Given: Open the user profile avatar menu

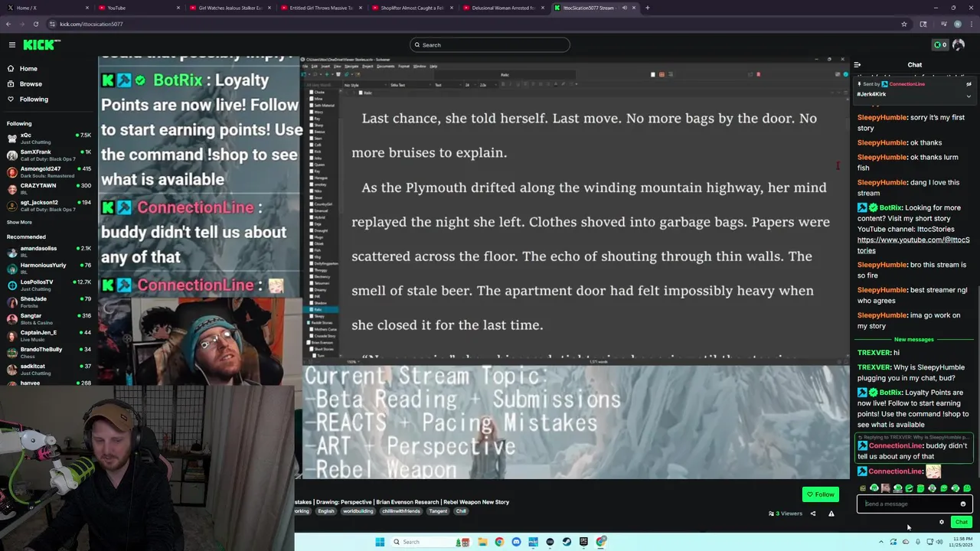Looking at the screenshot, I should (959, 44).
